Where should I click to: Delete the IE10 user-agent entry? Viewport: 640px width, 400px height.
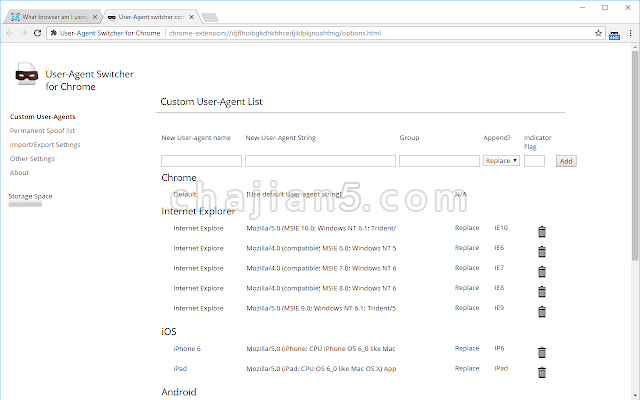coord(542,232)
